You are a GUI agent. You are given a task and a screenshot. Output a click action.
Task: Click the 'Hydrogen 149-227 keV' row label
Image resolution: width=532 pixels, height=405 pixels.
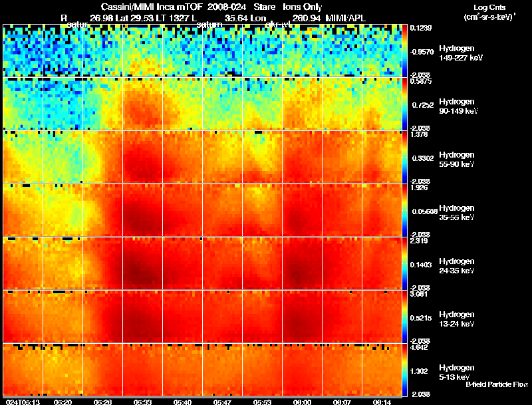click(460, 53)
